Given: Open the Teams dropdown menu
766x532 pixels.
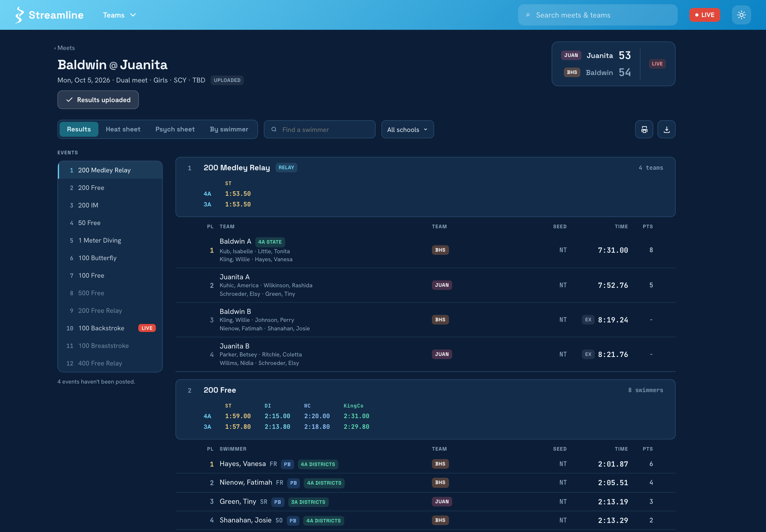Looking at the screenshot, I should 119,15.
